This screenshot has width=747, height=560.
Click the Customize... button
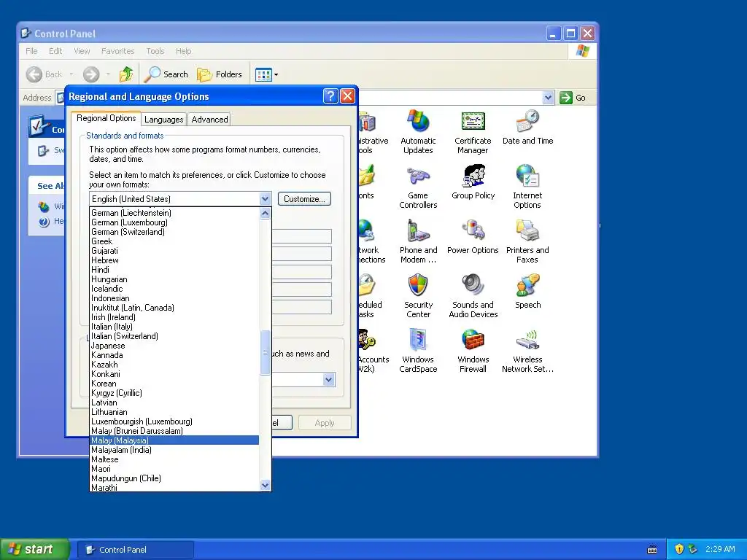tap(304, 199)
